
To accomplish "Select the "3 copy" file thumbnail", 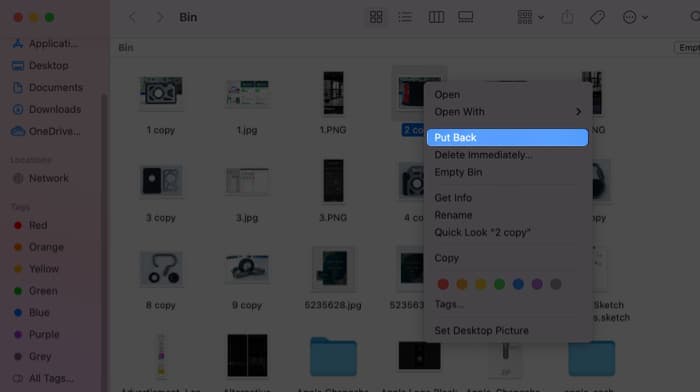I will [x=161, y=181].
